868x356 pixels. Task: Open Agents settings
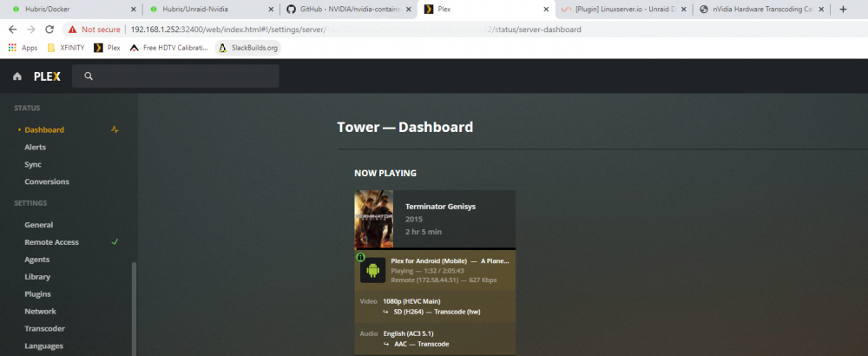tap(37, 259)
